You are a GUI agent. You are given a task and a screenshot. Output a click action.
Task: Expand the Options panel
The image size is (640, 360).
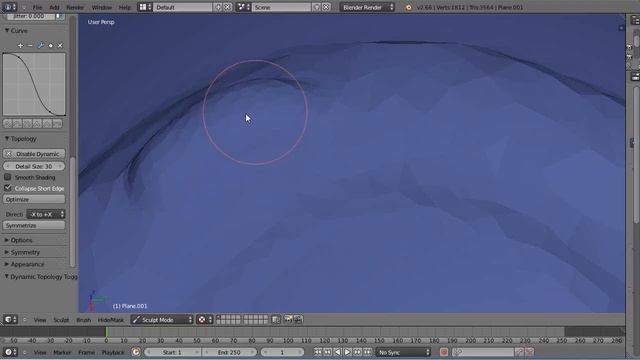coord(7,240)
